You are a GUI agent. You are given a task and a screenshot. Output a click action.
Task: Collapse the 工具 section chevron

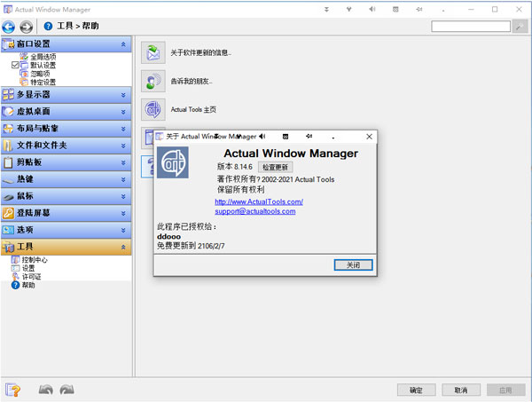pos(123,248)
